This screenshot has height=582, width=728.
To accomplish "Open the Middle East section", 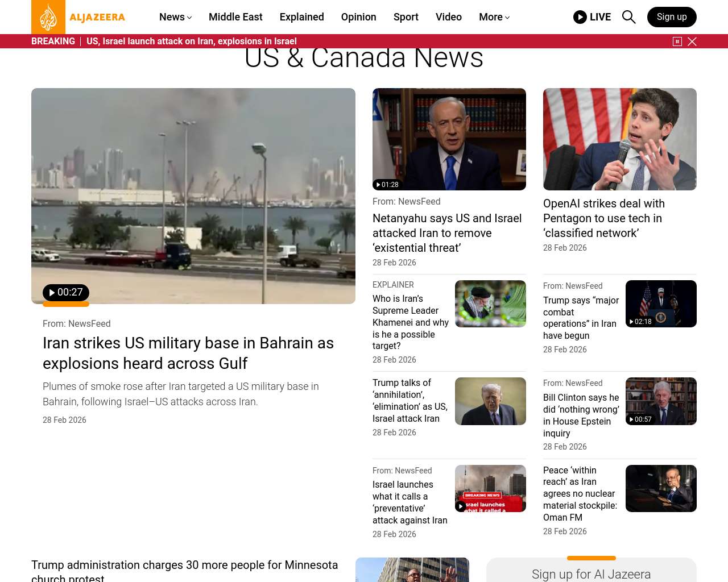I will tap(235, 17).
